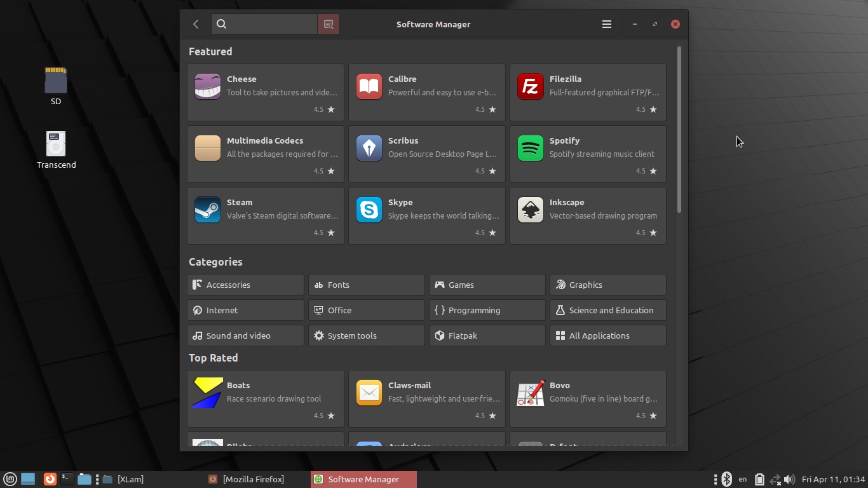Open the Internet category
The image size is (868, 488).
(x=245, y=310)
